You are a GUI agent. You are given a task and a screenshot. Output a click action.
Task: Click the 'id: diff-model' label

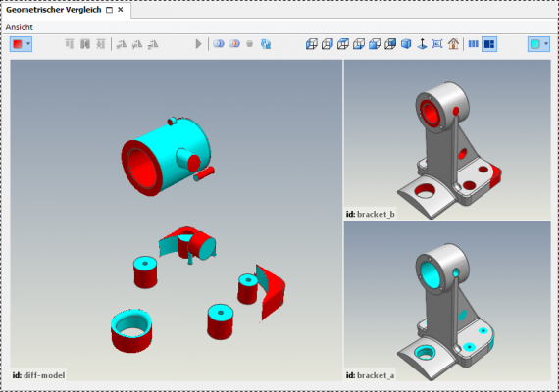(38, 375)
